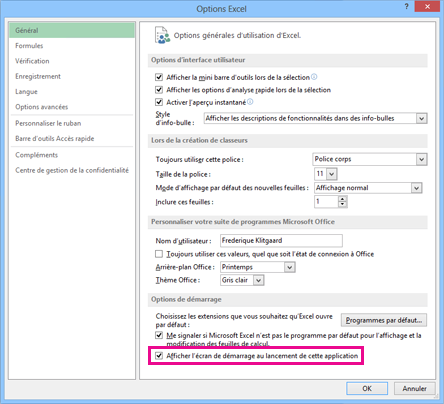Click the Inclure ces feuilles number field
Screen dimensions: 444x404
326,202
